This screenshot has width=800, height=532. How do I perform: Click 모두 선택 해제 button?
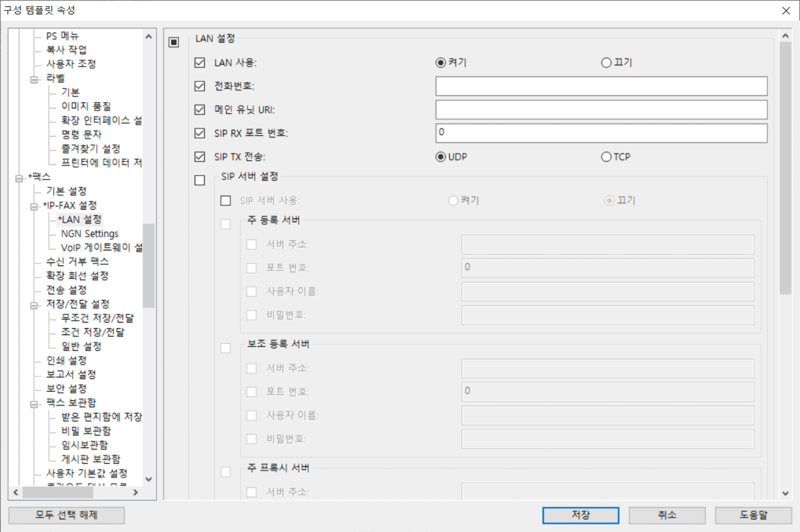pyautogui.click(x=66, y=515)
